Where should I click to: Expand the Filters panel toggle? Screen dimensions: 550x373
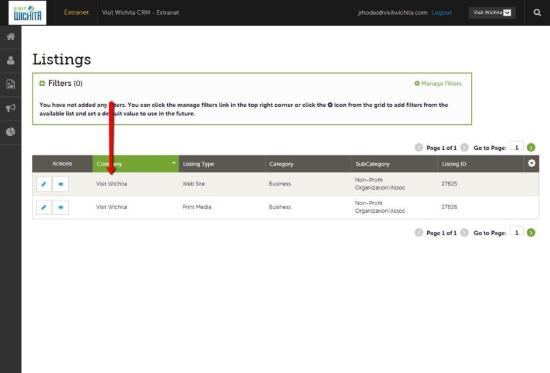click(x=42, y=84)
